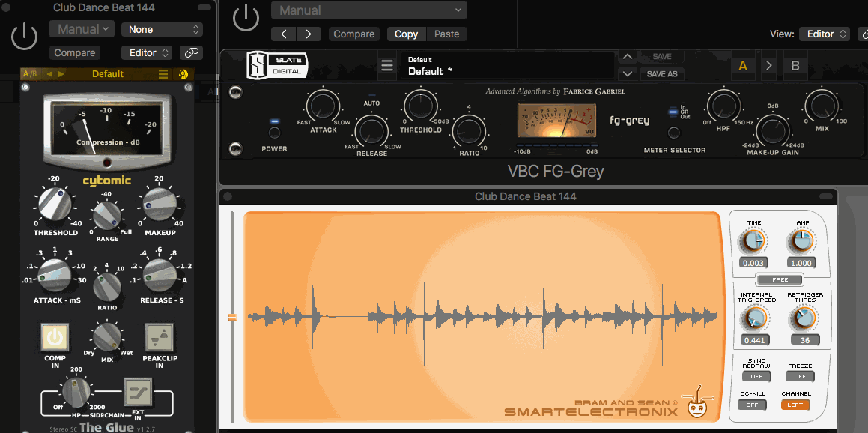Viewport: 868px width, 433px height.
Task: Click the FG-Grey ATTACK knob
Action: pyautogui.click(x=324, y=105)
